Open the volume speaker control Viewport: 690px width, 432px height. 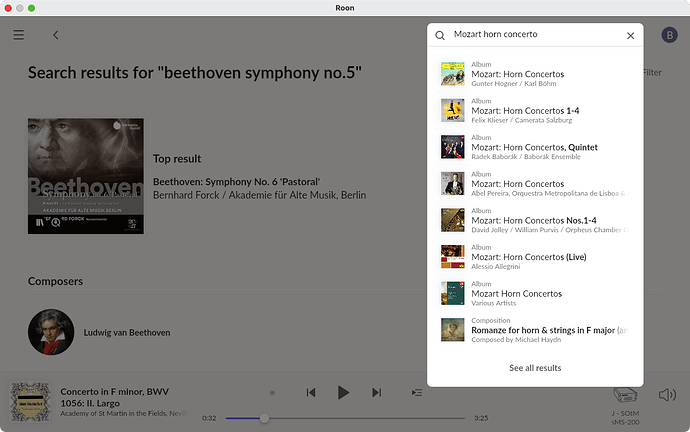click(x=667, y=394)
